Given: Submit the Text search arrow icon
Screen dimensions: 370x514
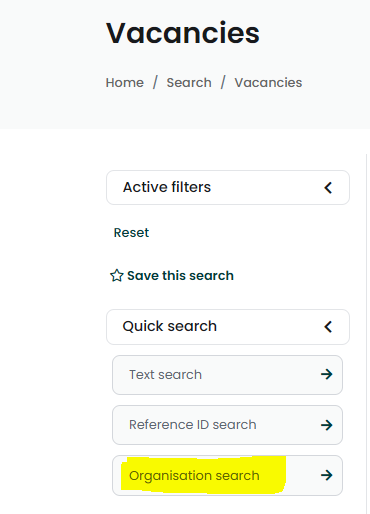Looking at the screenshot, I should (x=327, y=374).
